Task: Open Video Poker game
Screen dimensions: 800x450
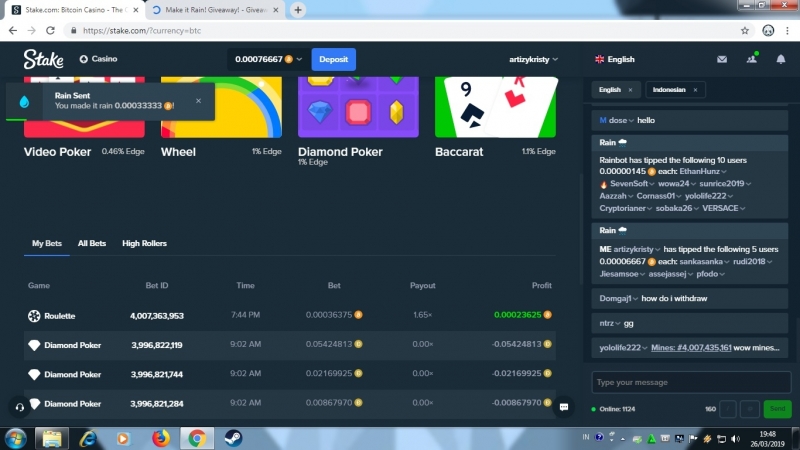Action: [57, 152]
